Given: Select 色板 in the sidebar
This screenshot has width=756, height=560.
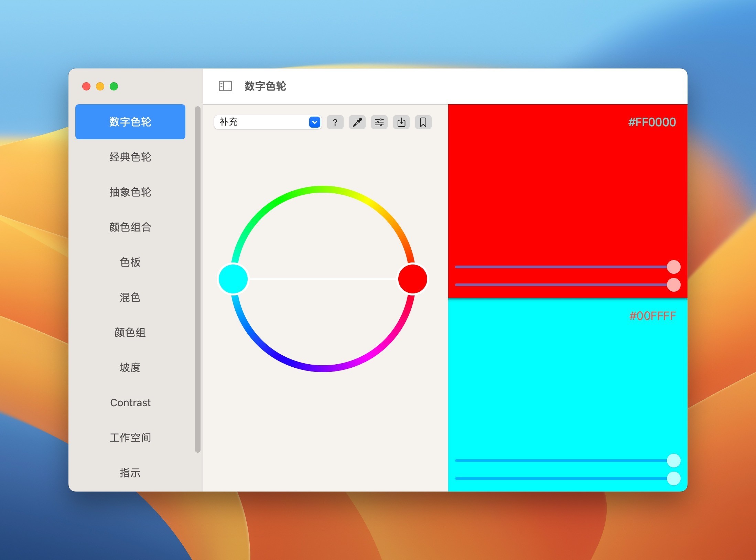Looking at the screenshot, I should [x=130, y=262].
